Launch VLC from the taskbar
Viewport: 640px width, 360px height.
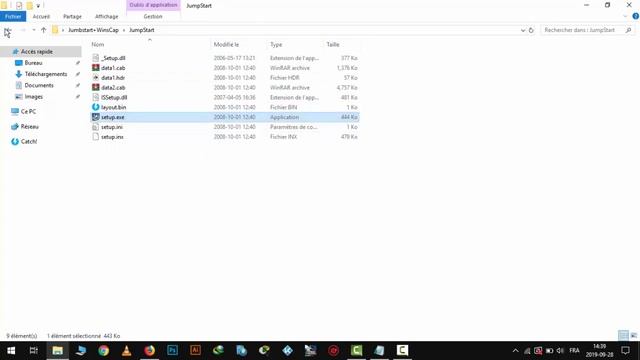pyautogui.click(x=127, y=351)
